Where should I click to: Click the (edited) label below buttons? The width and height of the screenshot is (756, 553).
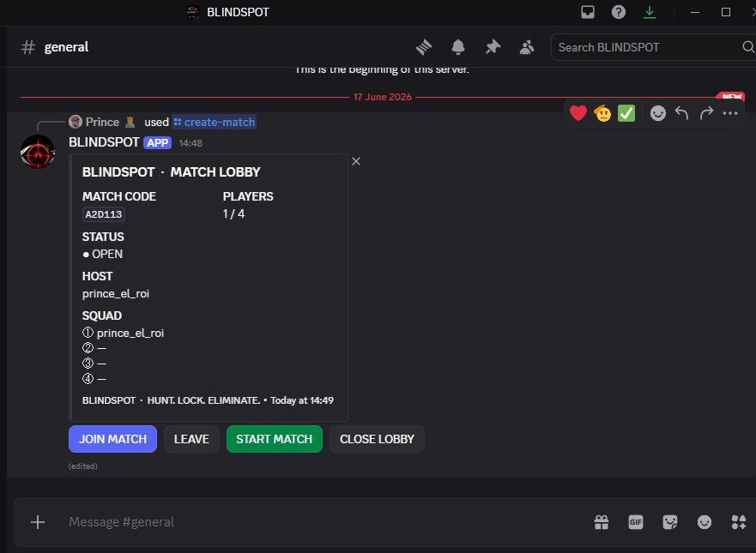point(83,466)
